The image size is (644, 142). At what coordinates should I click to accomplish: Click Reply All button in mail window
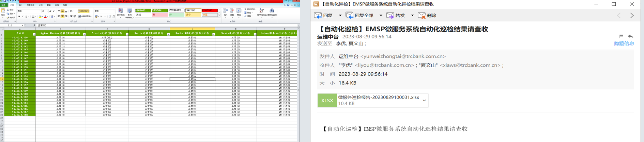pos(359,15)
